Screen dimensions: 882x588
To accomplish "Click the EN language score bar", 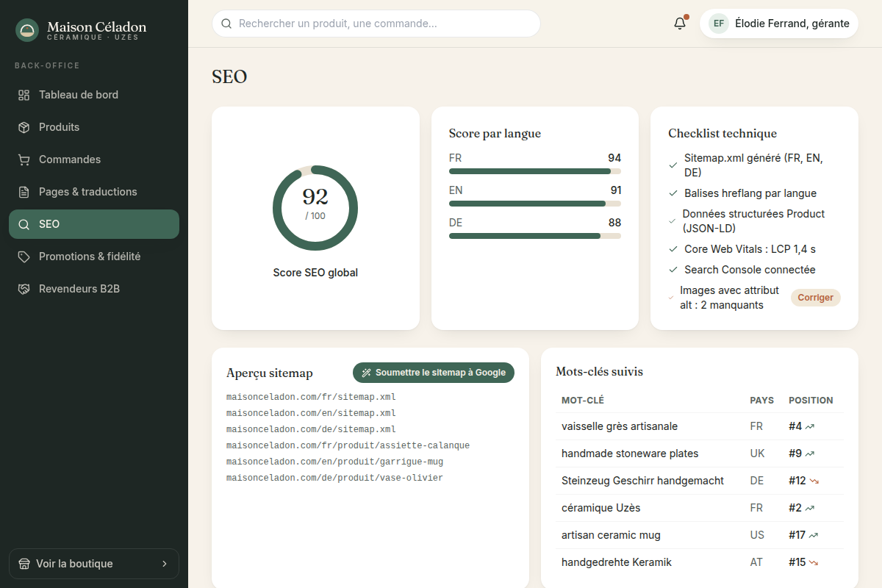I will pos(535,204).
